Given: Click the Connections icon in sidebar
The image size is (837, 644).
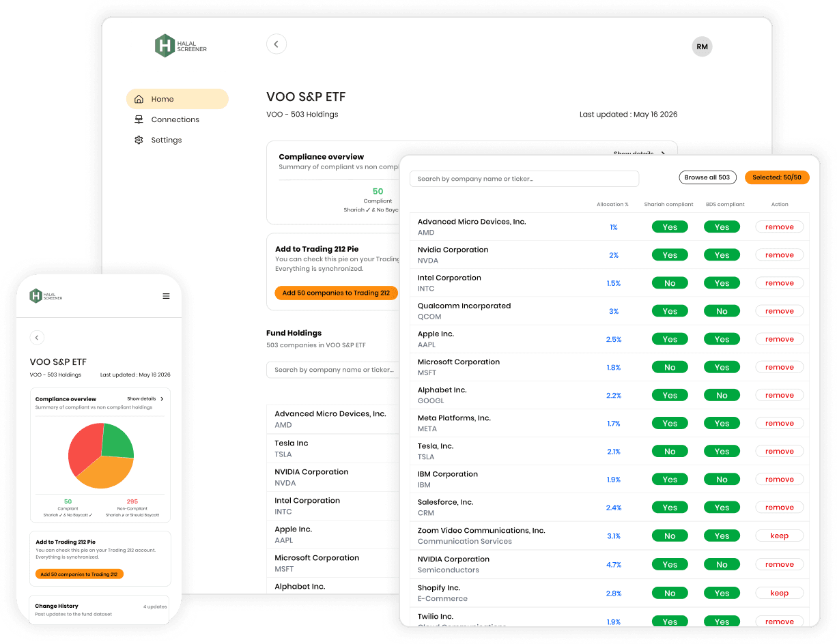Looking at the screenshot, I should click(x=139, y=119).
